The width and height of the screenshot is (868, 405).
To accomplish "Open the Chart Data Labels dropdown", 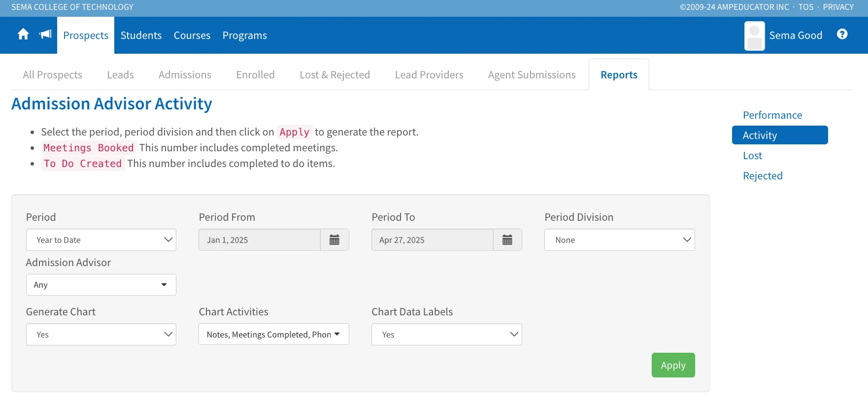I will pos(446,335).
